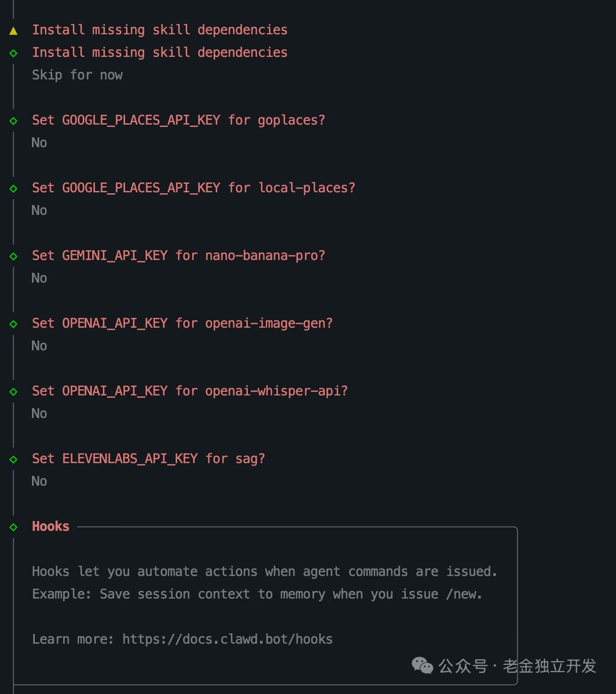Click the diamond marker beside Hooks heading

click(14, 527)
